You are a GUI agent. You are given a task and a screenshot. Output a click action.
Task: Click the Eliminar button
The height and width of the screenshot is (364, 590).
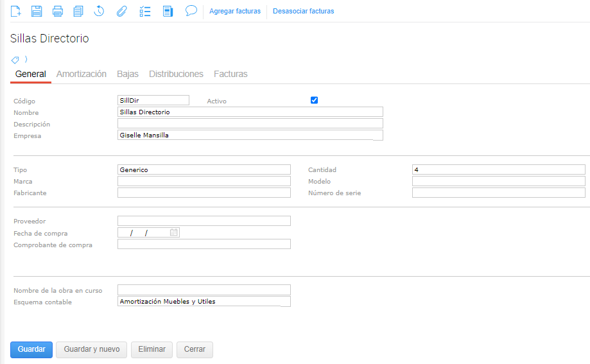pyautogui.click(x=152, y=349)
